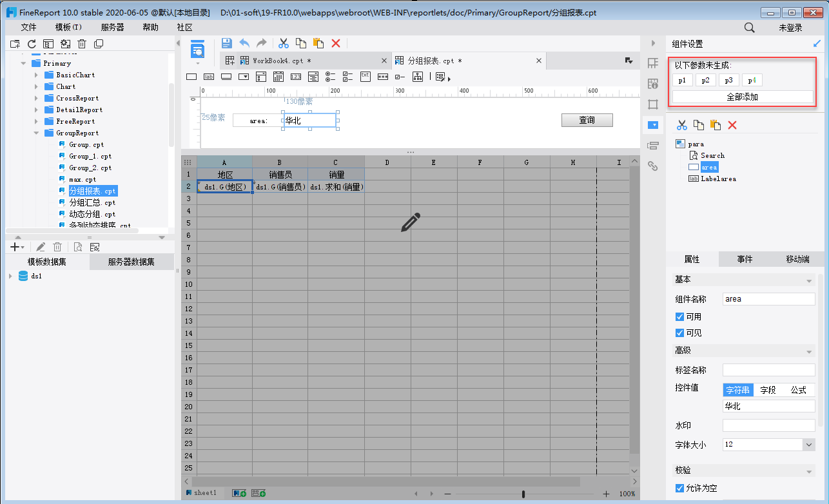The height and width of the screenshot is (504, 829).
Task: Click the Save icon in the main toolbar
Action: point(227,43)
